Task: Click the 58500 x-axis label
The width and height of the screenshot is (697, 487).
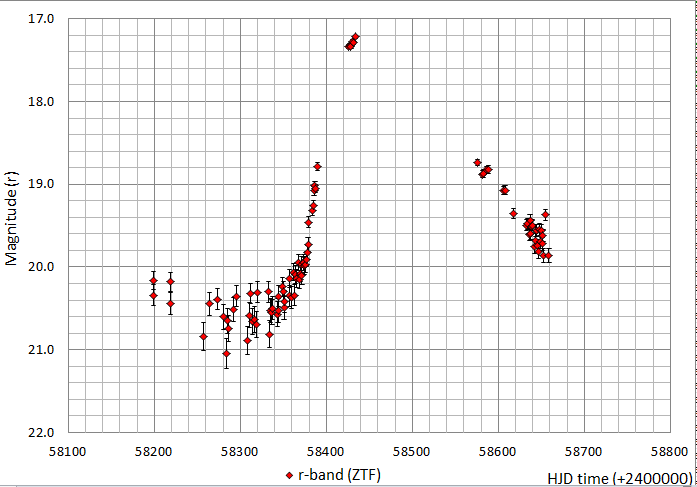Action: 412,452
